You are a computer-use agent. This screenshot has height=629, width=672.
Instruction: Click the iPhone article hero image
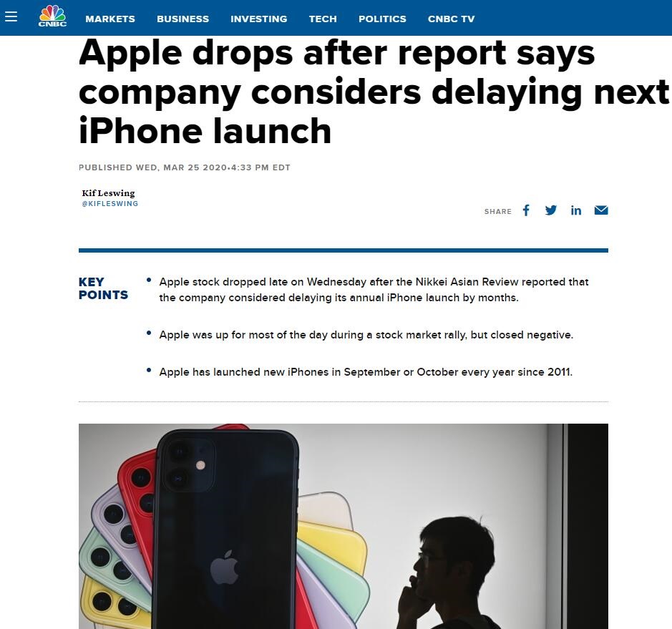click(x=344, y=526)
